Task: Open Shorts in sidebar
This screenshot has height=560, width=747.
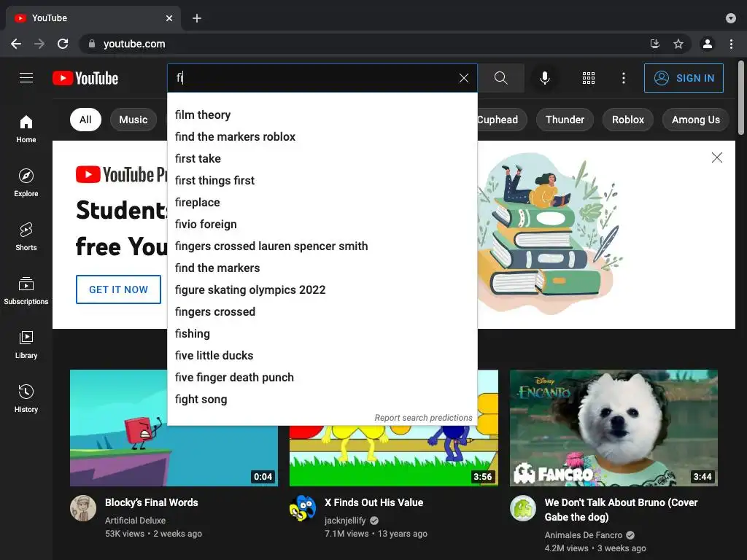Action: pyautogui.click(x=26, y=237)
